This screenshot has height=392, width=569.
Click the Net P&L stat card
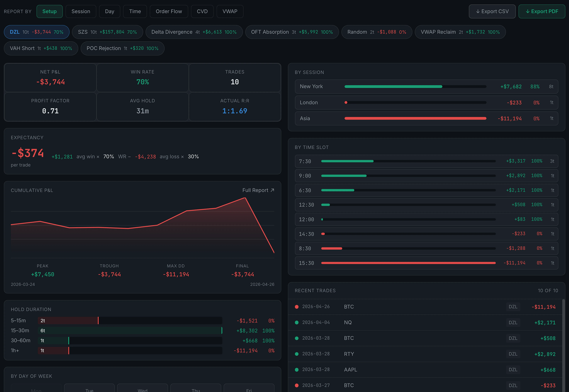click(50, 78)
